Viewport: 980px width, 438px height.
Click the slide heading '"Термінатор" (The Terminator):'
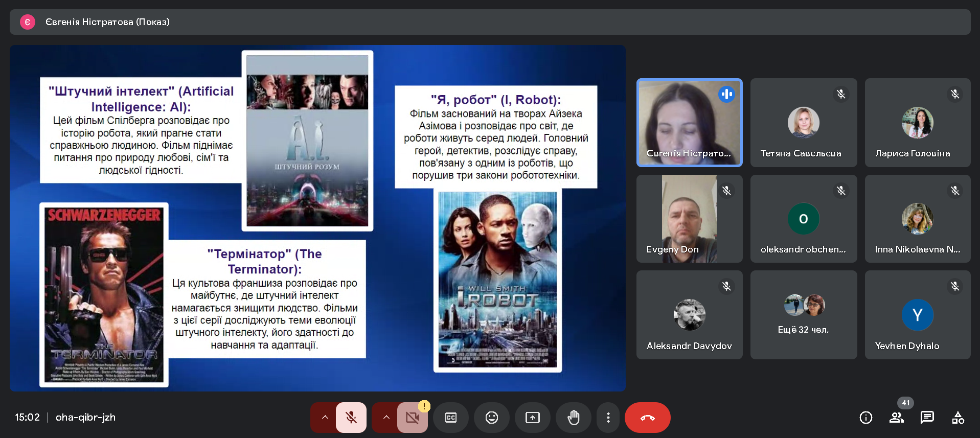264,261
